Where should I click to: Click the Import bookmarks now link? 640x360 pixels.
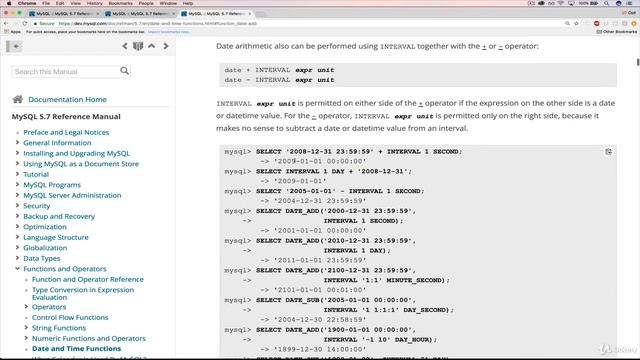[169, 32]
